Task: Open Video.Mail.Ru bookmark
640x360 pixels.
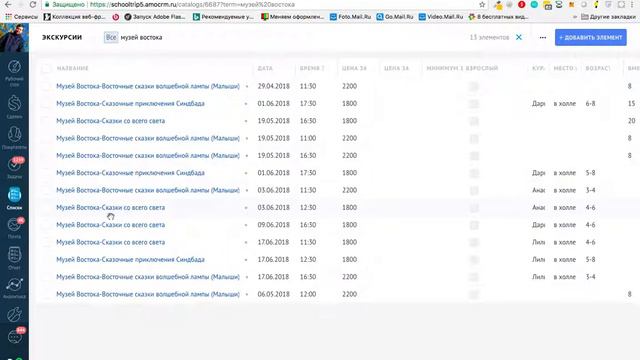Action: [441, 17]
